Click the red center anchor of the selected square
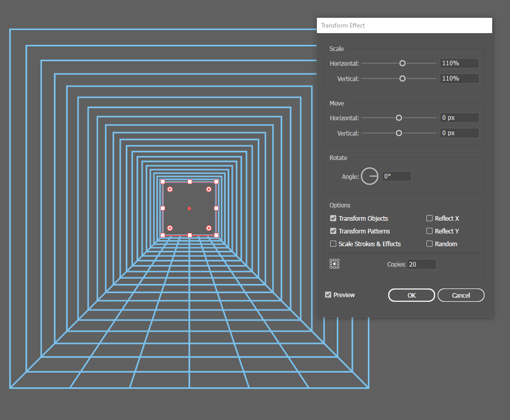 (190, 208)
